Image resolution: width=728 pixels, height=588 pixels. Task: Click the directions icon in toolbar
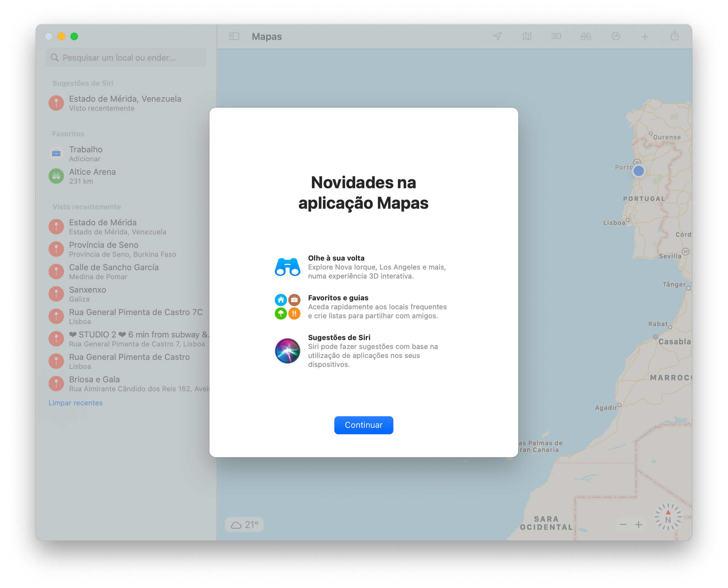(616, 36)
